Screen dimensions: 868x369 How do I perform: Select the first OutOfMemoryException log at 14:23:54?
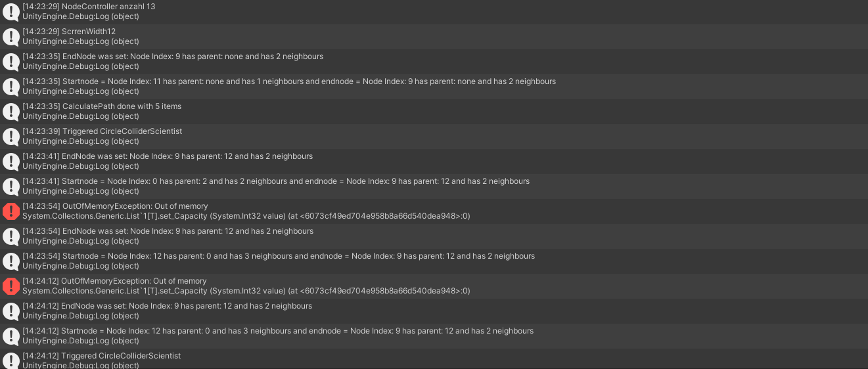pyautogui.click(x=434, y=211)
